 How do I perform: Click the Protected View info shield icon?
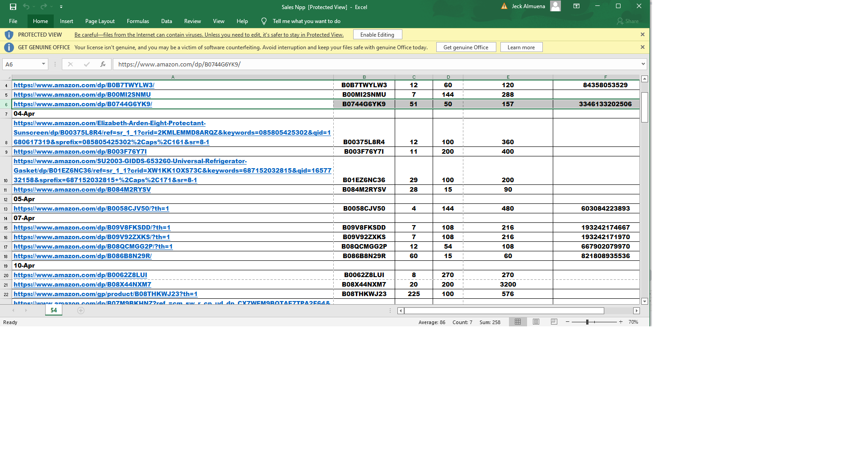[9, 35]
